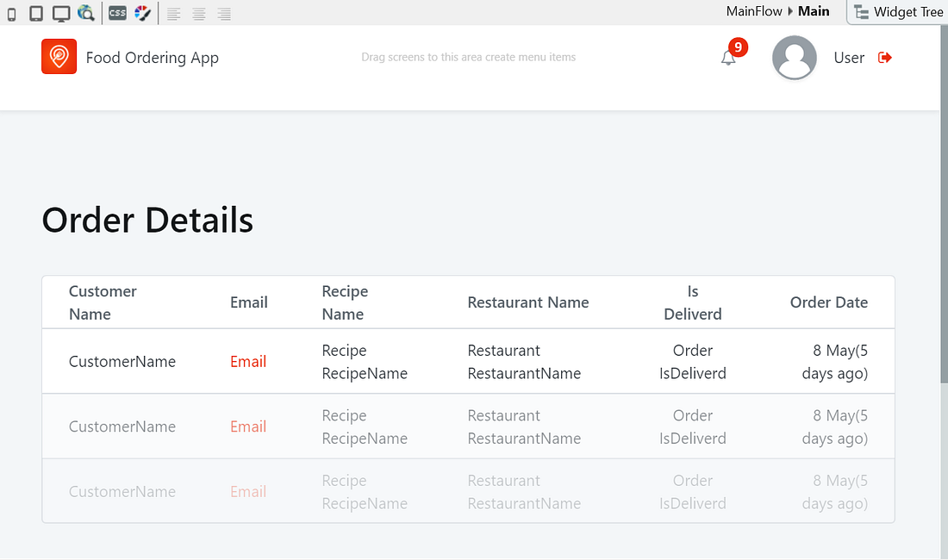The width and height of the screenshot is (948, 560).
Task: Select the center-align layout icon
Action: pyautogui.click(x=198, y=13)
